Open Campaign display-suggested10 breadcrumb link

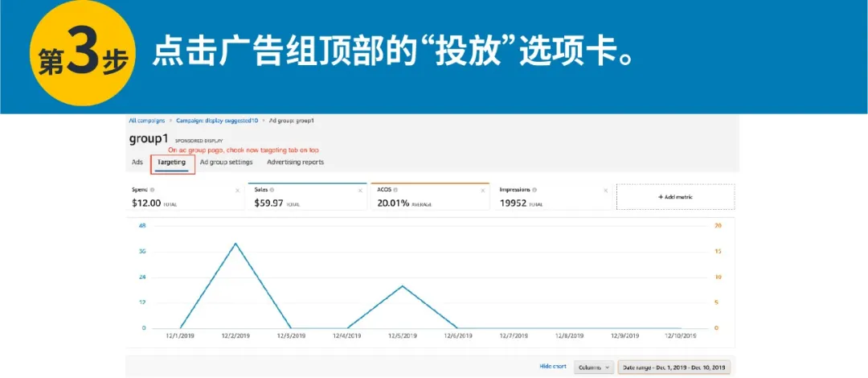pos(218,121)
